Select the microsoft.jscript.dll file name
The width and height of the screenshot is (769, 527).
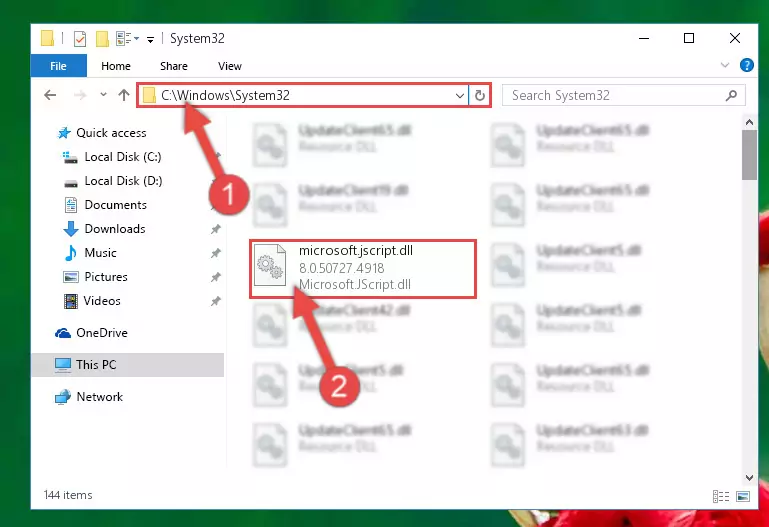pyautogui.click(x=356, y=251)
